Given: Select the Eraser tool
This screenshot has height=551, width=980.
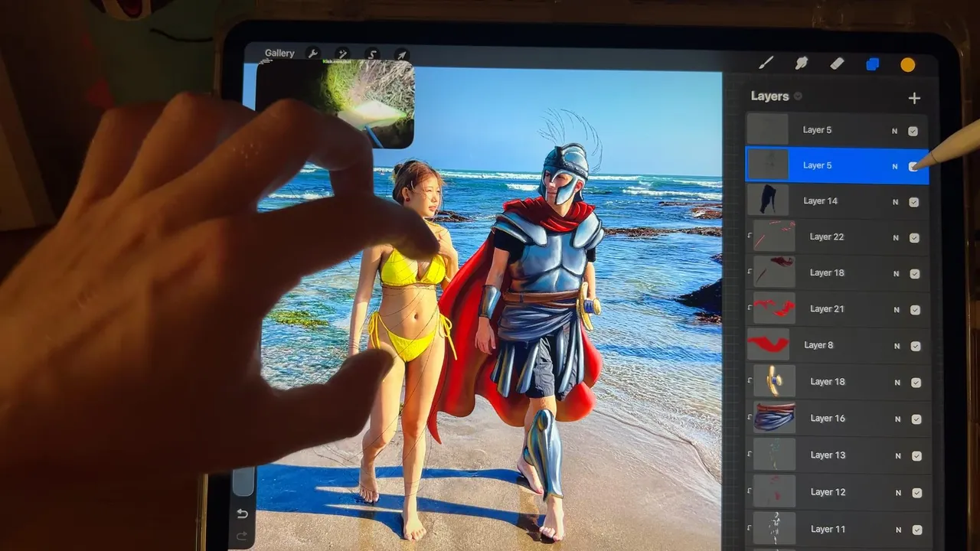Looking at the screenshot, I should [837, 64].
